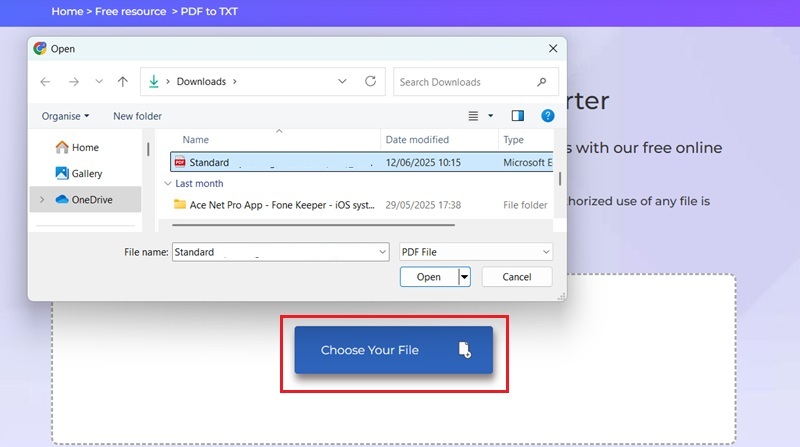
Task: Click the PDF to TXT breadcrumb
Action: (x=209, y=11)
